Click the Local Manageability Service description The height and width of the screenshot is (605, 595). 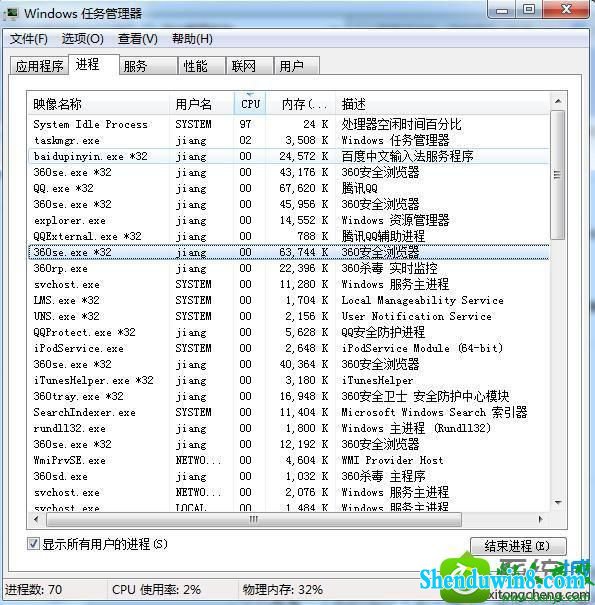point(422,300)
